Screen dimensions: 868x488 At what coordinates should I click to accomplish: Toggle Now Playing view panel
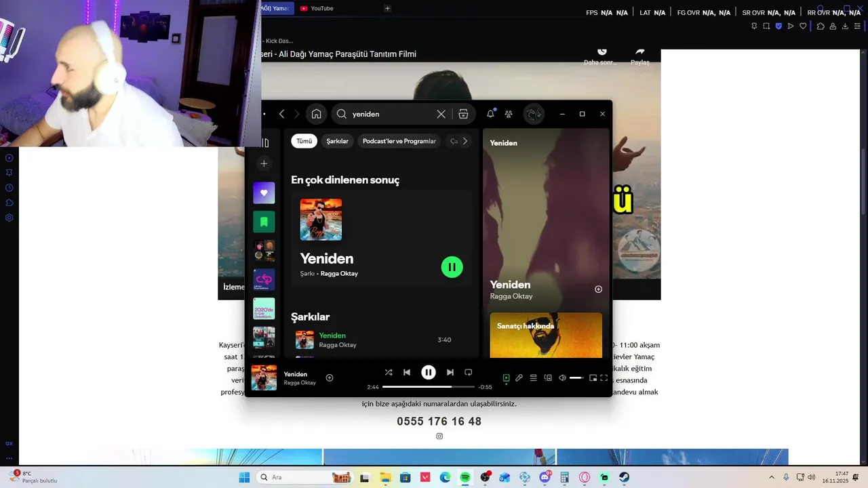506,378
